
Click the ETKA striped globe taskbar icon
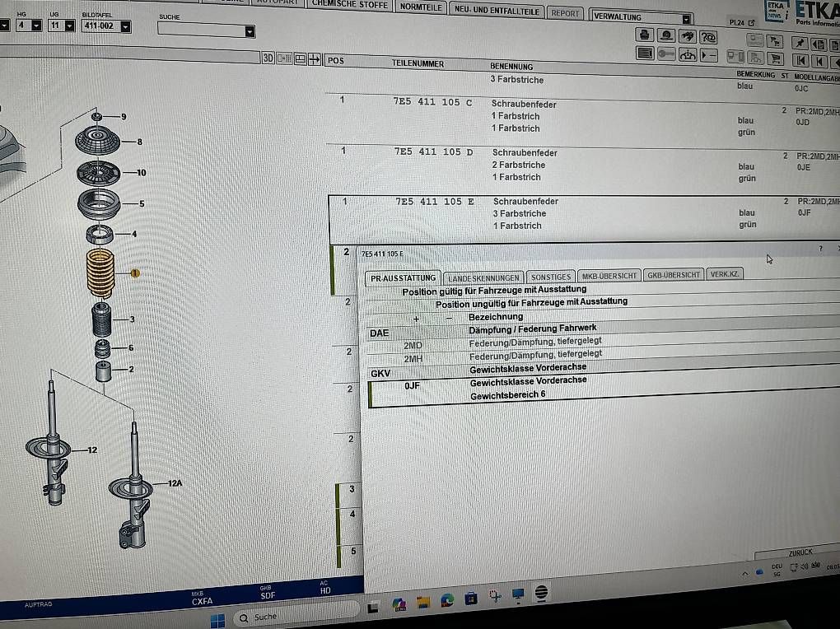coord(542,593)
